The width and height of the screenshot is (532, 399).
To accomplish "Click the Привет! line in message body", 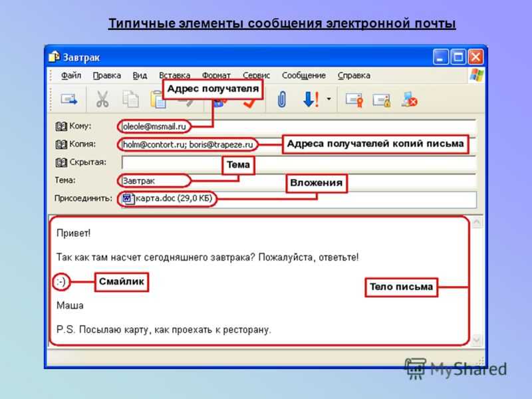I will [x=73, y=233].
